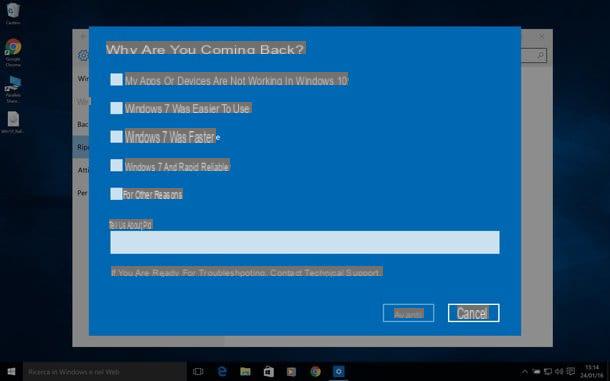Image resolution: width=610 pixels, height=381 pixels.
Task: Click the search magnifier in Settings window
Action: [540, 56]
